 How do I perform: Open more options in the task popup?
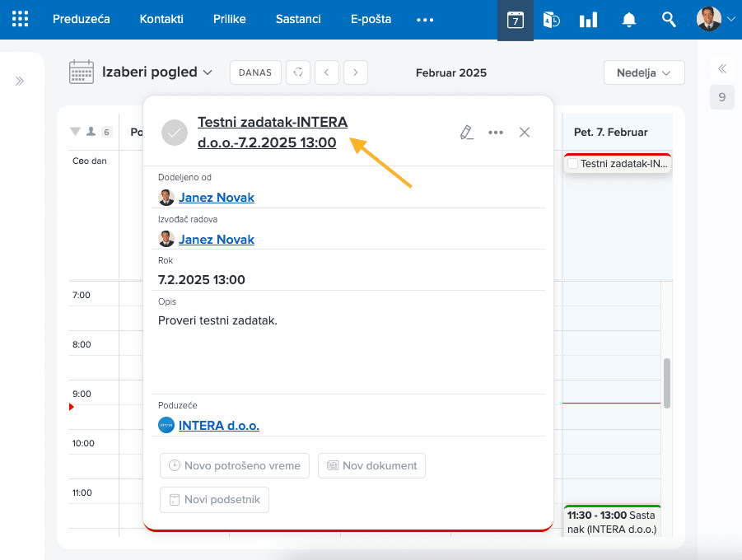496,132
